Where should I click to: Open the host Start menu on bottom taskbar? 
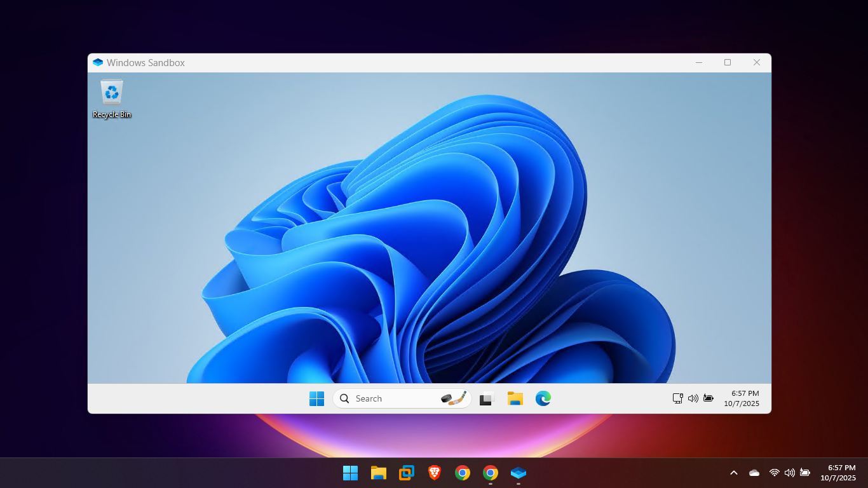350,473
